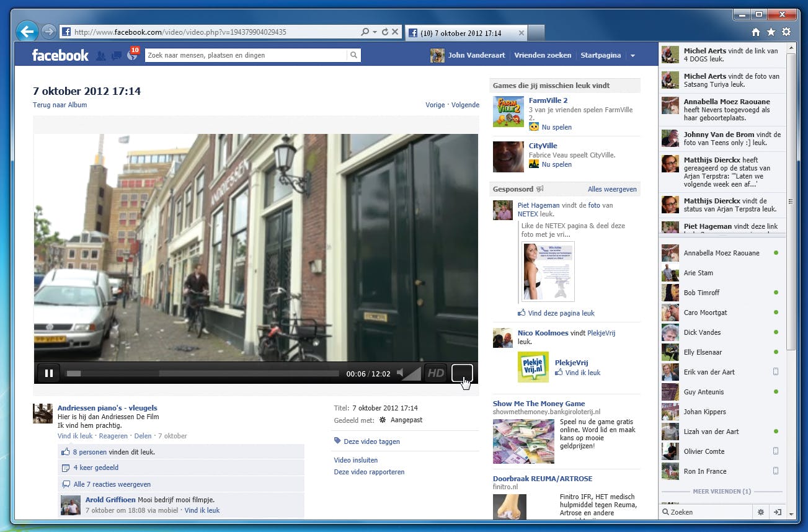Go back with the browser back arrow
Image resolution: width=808 pixels, height=532 pixels.
[x=27, y=31]
